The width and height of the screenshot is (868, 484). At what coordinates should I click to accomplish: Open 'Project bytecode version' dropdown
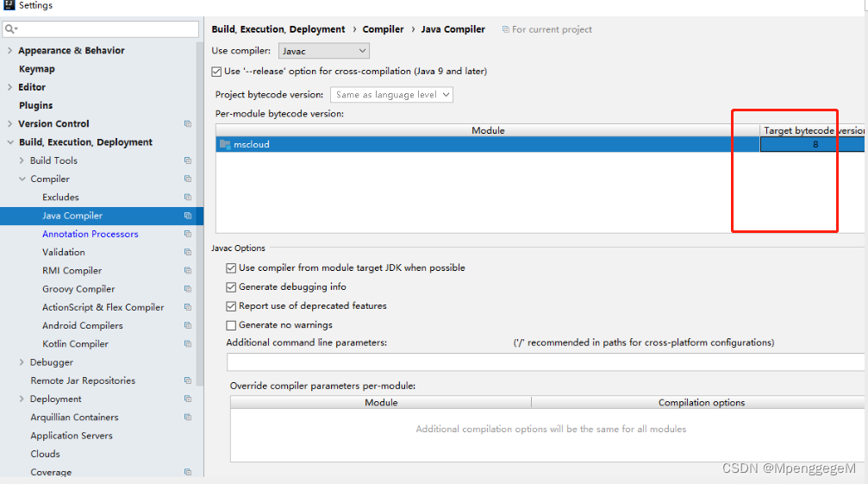[391, 95]
